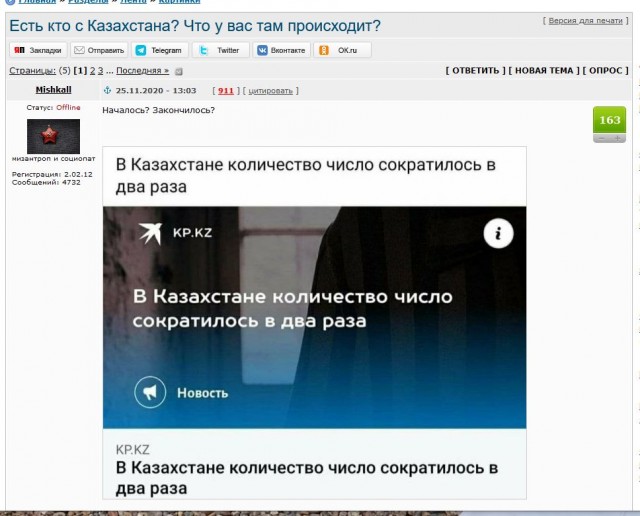The image size is (640, 516).
Task: Click the Новость label on the image
Action: pos(202,393)
